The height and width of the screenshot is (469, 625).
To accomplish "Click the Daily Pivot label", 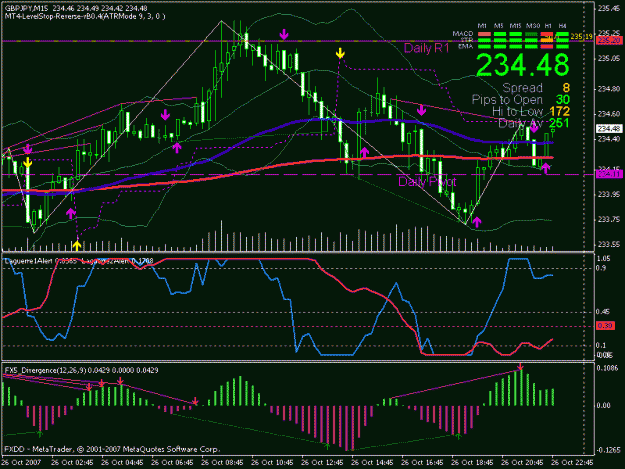I will click(x=427, y=182).
